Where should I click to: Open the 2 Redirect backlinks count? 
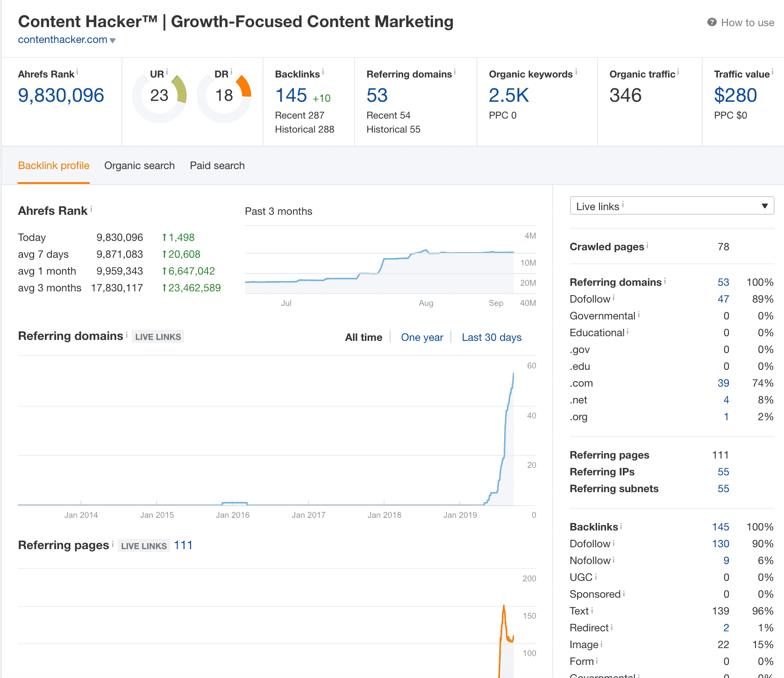[726, 628]
